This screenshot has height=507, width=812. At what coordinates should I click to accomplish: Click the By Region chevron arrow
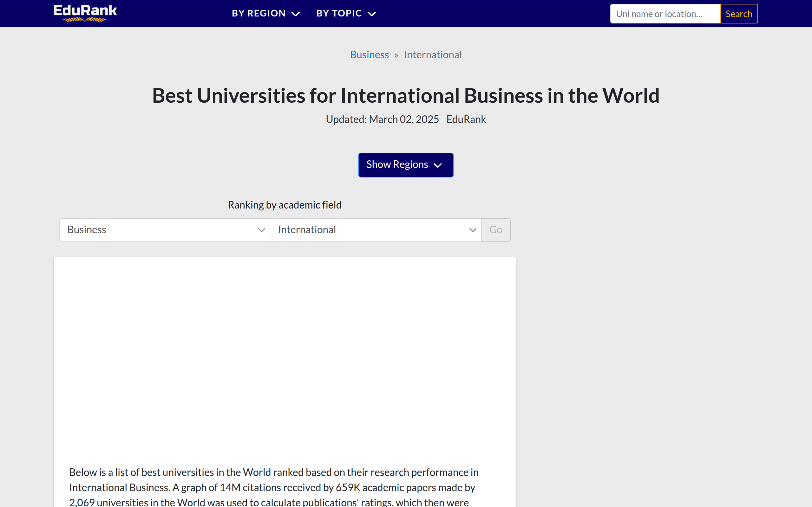pos(296,14)
